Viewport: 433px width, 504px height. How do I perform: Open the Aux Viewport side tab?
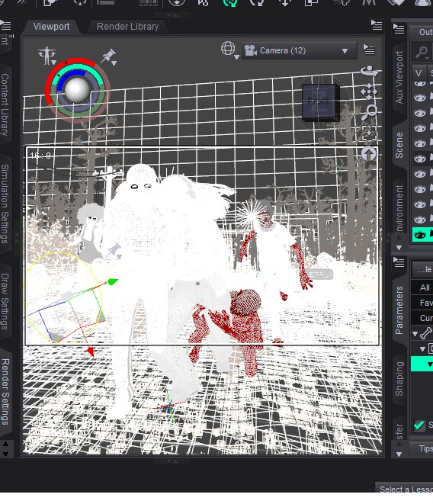(399, 77)
